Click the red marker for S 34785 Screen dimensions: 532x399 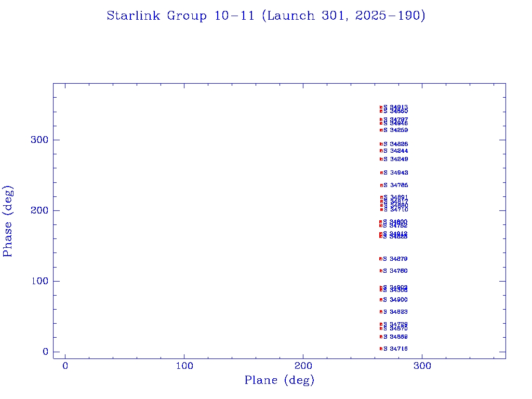tap(381, 185)
